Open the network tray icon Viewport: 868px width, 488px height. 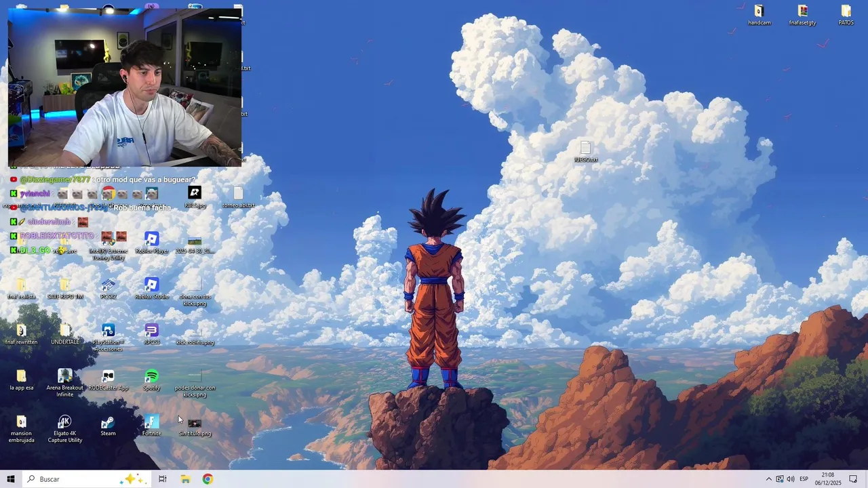click(x=780, y=479)
